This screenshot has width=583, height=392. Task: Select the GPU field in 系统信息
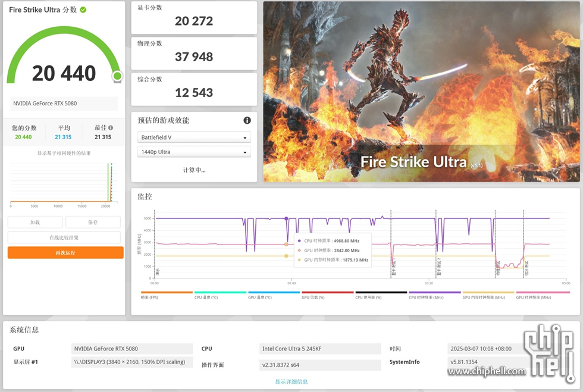[x=132, y=349]
